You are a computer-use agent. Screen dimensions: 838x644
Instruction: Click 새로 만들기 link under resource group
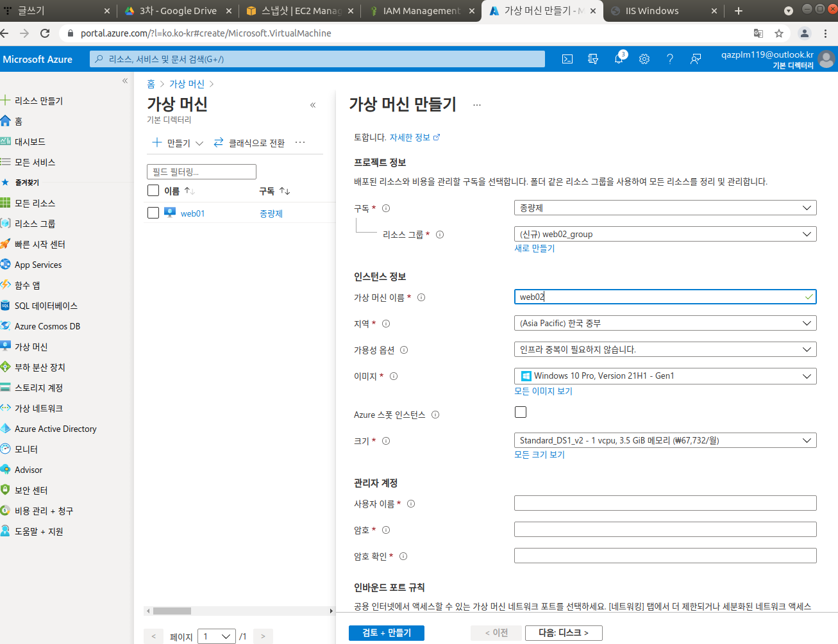pos(535,248)
